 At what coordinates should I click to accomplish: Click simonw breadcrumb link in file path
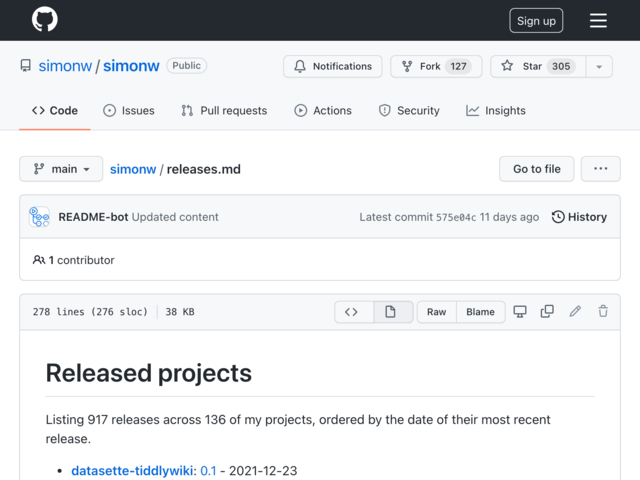click(133, 169)
